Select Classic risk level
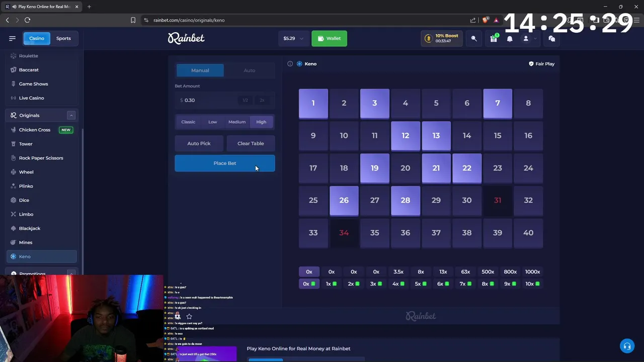The height and width of the screenshot is (362, 644). tap(188, 122)
